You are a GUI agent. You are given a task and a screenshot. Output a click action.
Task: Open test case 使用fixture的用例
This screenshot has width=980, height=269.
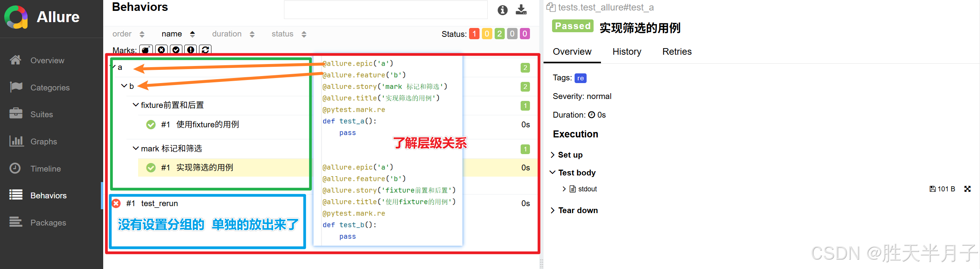[x=208, y=125]
